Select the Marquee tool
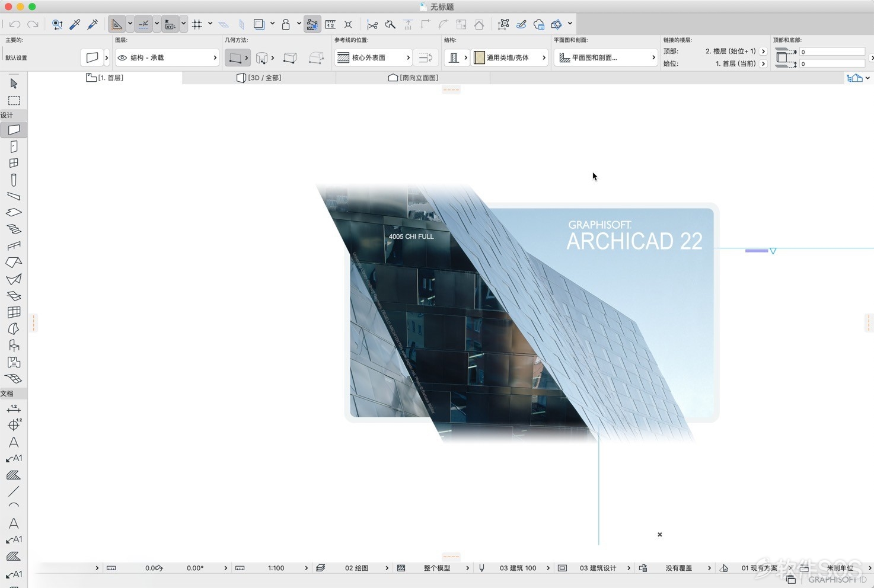 click(14, 101)
